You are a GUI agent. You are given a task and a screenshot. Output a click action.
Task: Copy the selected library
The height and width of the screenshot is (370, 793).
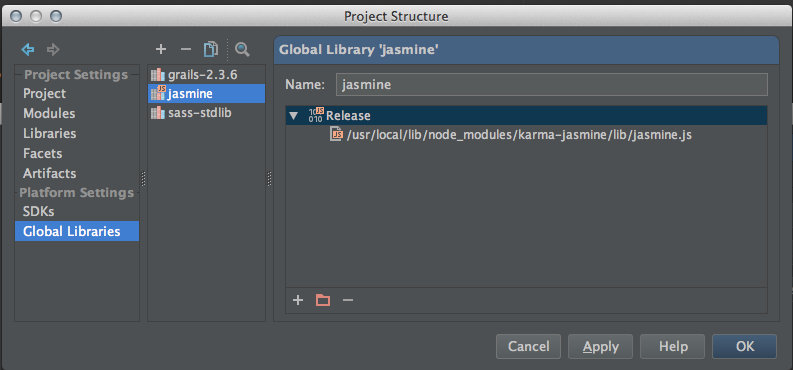tap(210, 49)
